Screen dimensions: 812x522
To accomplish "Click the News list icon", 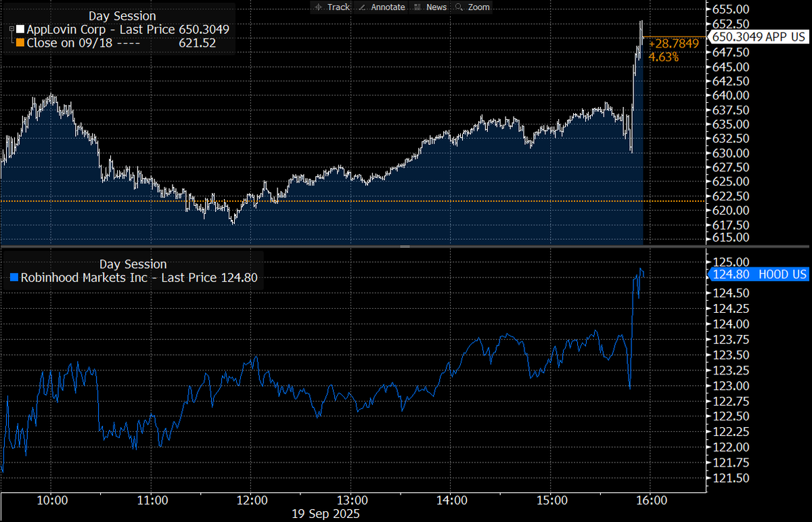I will point(417,7).
